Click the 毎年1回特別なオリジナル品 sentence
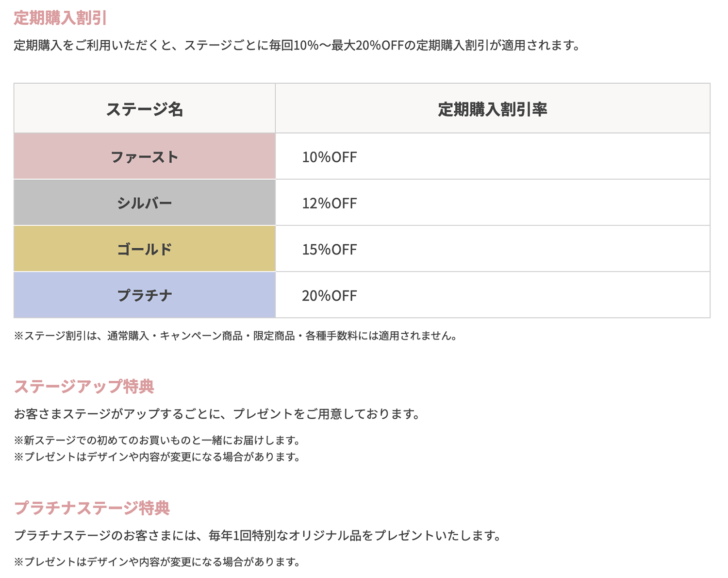 coord(257,535)
